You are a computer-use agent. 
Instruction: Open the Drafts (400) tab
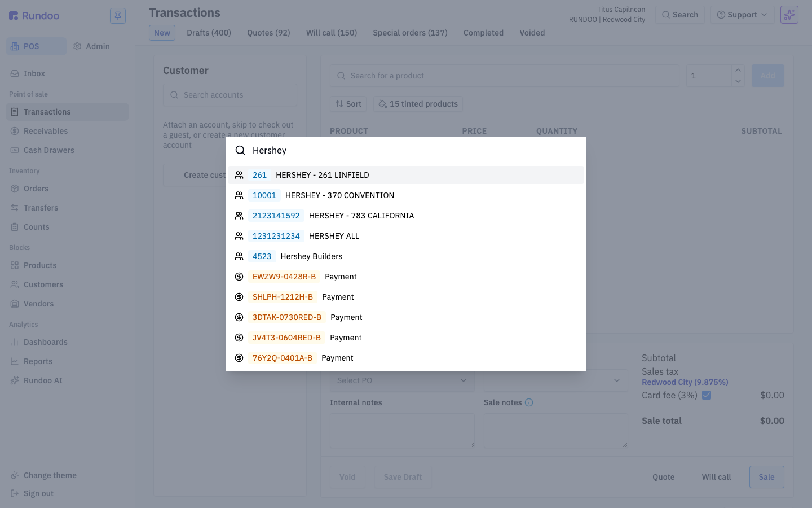[x=209, y=33]
